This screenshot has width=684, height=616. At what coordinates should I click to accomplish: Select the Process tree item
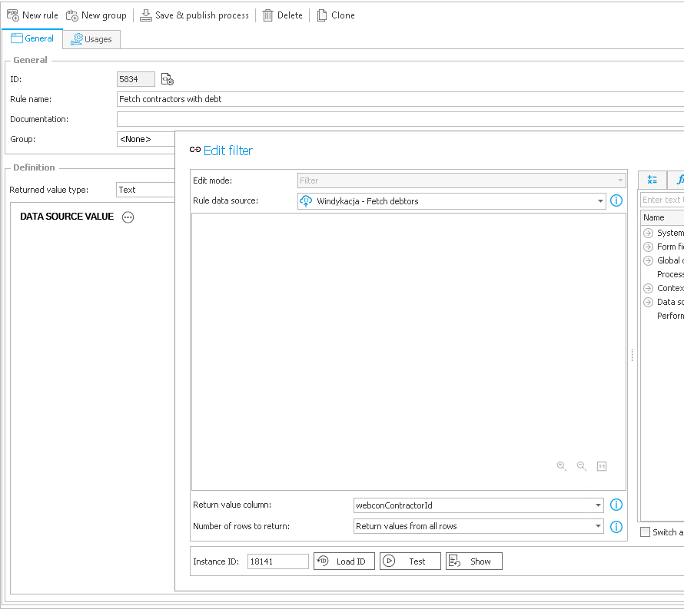(670, 274)
